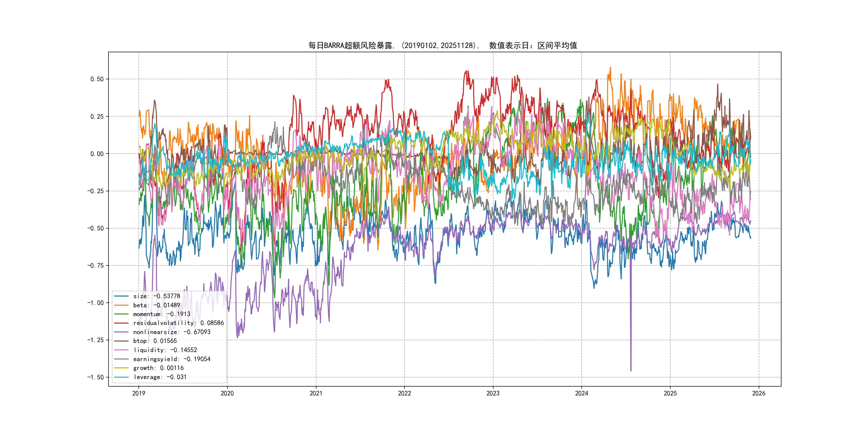
Task: Click the purple downward spike bottom near mid-2024
Action: point(631,370)
